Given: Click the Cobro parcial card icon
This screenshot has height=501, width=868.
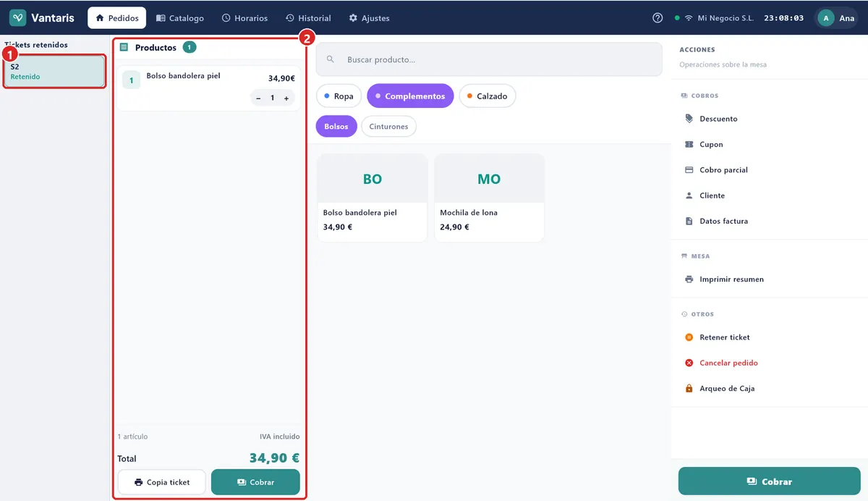Looking at the screenshot, I should (689, 170).
